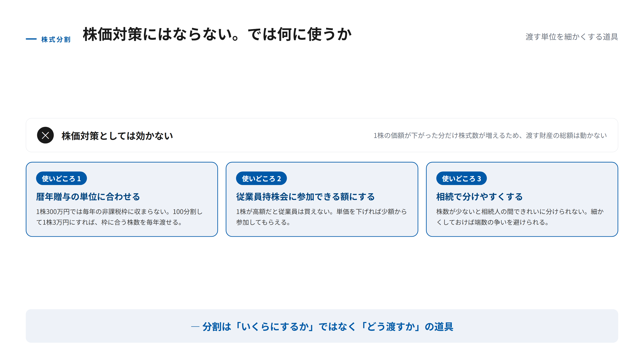Image resolution: width=644 pixels, height=362 pixels.
Task: Click the heading 暦年贈与の単位に合わせる
Action: [88, 197]
